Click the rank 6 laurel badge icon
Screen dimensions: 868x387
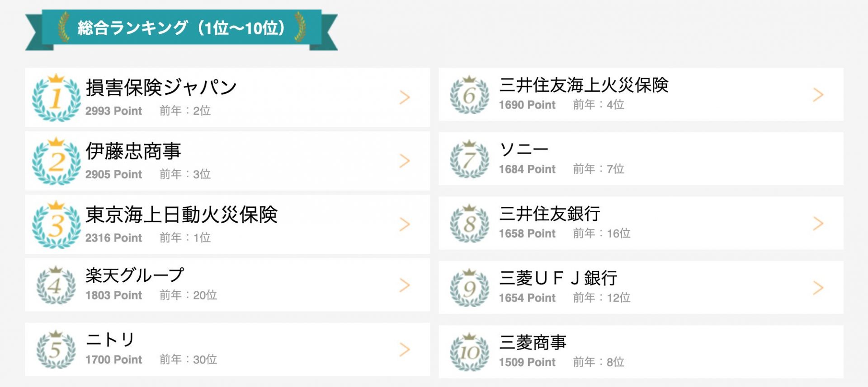tap(470, 94)
